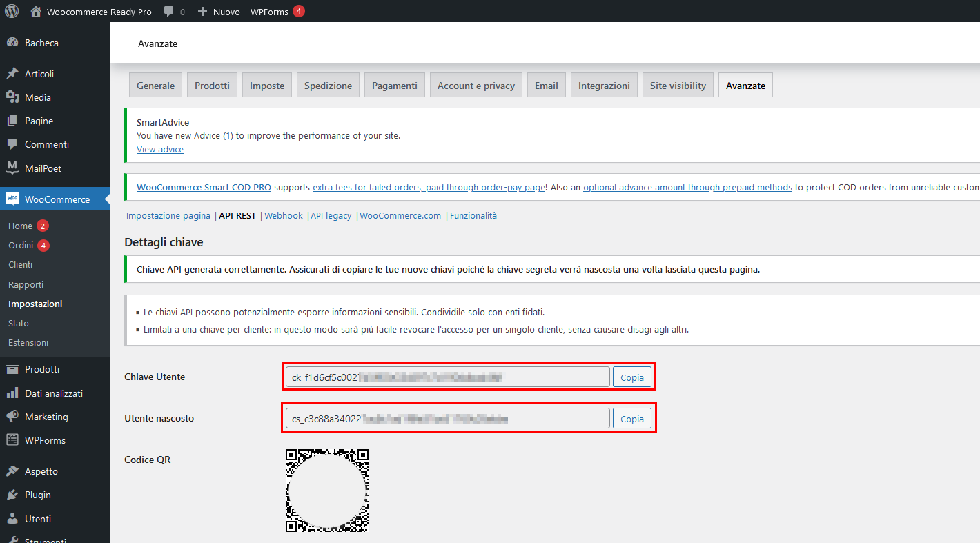This screenshot has width=980, height=543.
Task: Follow the View advice link
Action: coord(160,149)
